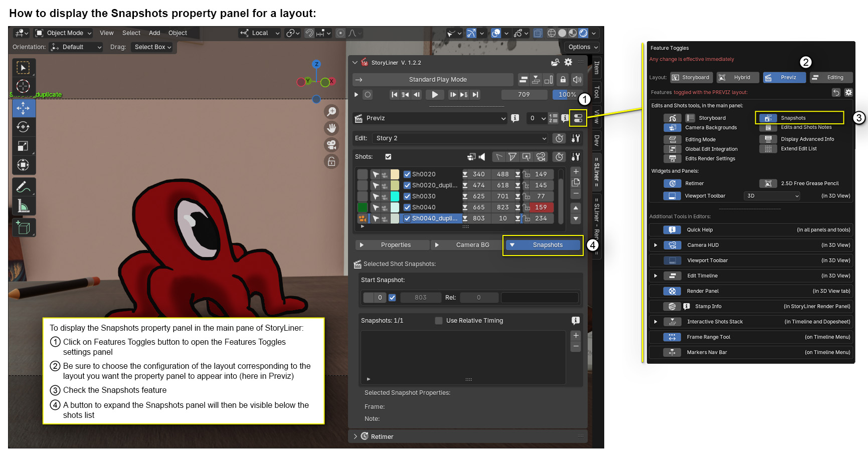The width and height of the screenshot is (868, 460).
Task: Click the Add Cube tool icon
Action: 23,227
